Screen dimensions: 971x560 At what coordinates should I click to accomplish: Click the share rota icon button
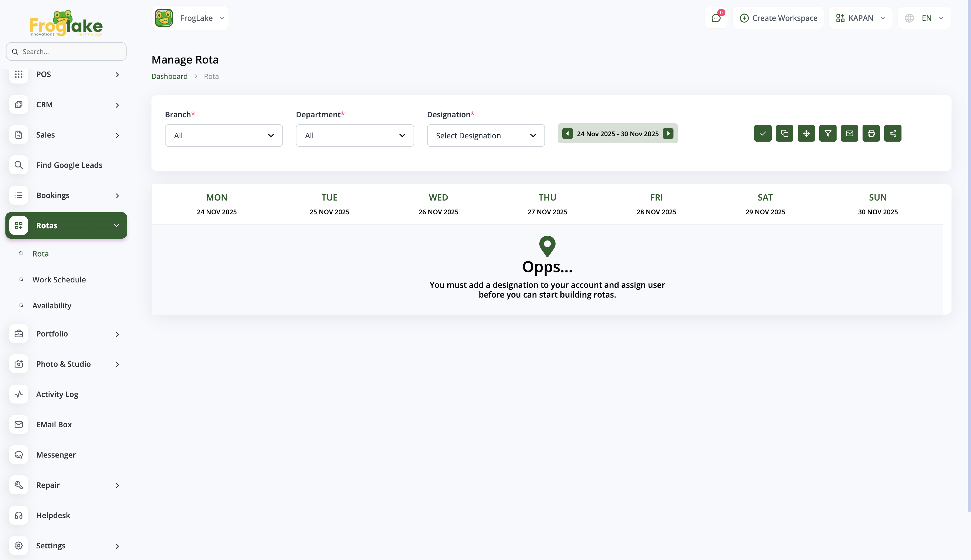(x=893, y=134)
